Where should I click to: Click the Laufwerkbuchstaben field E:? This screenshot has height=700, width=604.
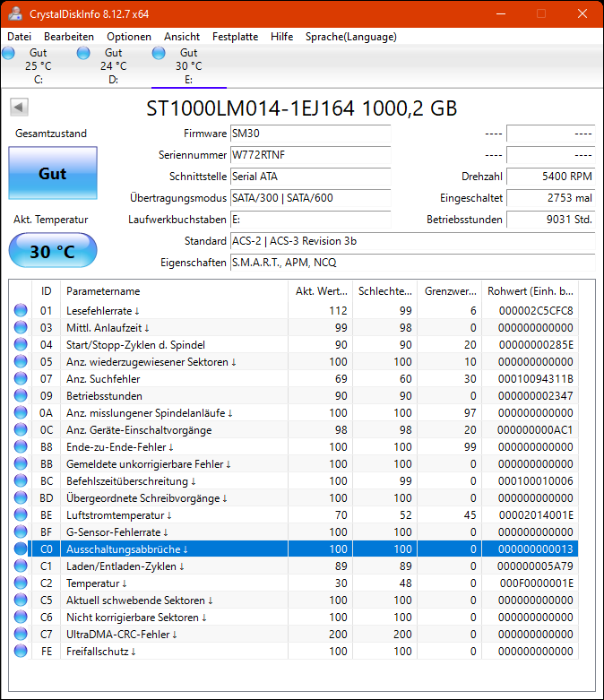pyautogui.click(x=311, y=220)
